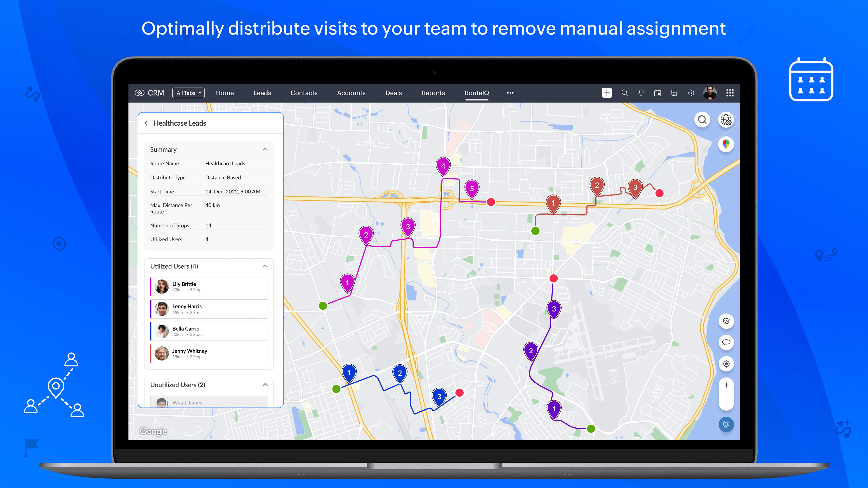This screenshot has height=488, width=868.
Task: Open the calendar icon in header
Action: click(x=657, y=93)
